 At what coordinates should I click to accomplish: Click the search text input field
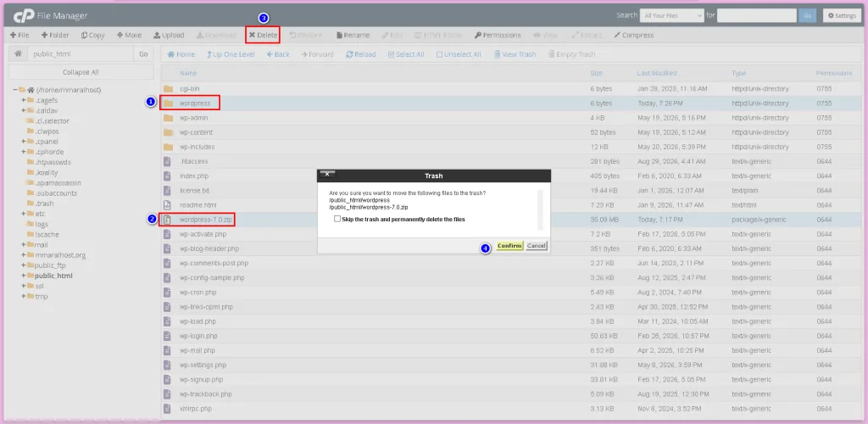click(757, 15)
